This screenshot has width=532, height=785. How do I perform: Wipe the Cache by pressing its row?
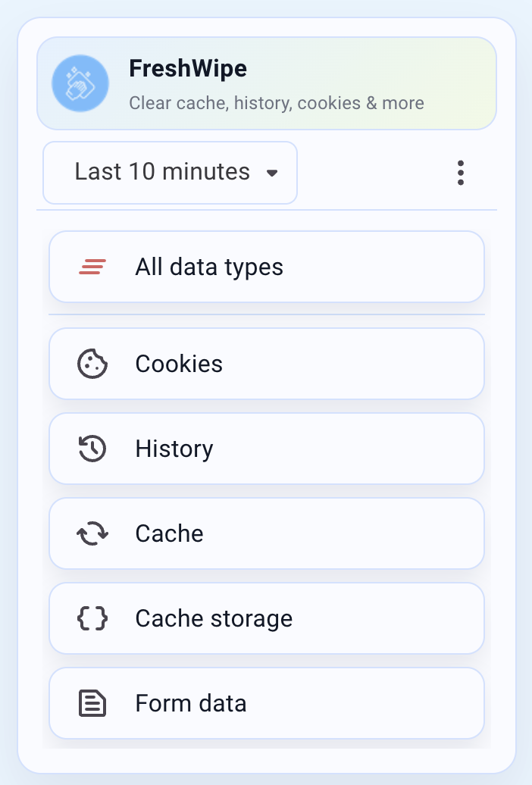click(x=266, y=533)
